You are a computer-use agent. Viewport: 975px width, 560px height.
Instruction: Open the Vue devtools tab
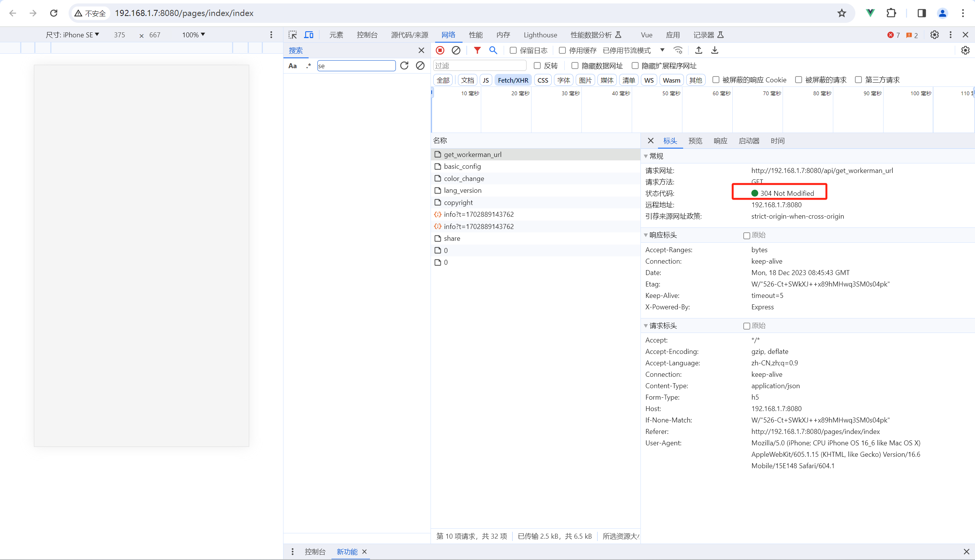pyautogui.click(x=647, y=35)
